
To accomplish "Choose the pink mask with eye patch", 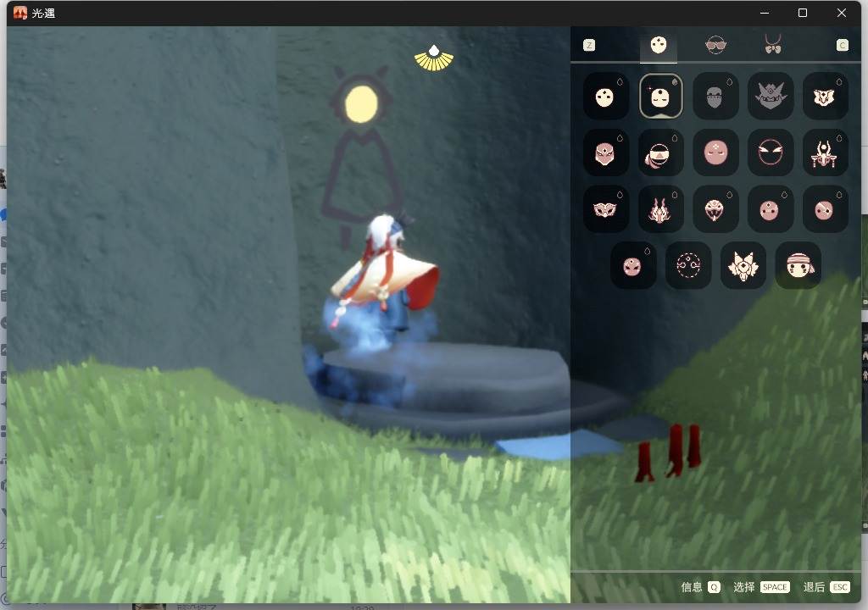I will (x=825, y=209).
